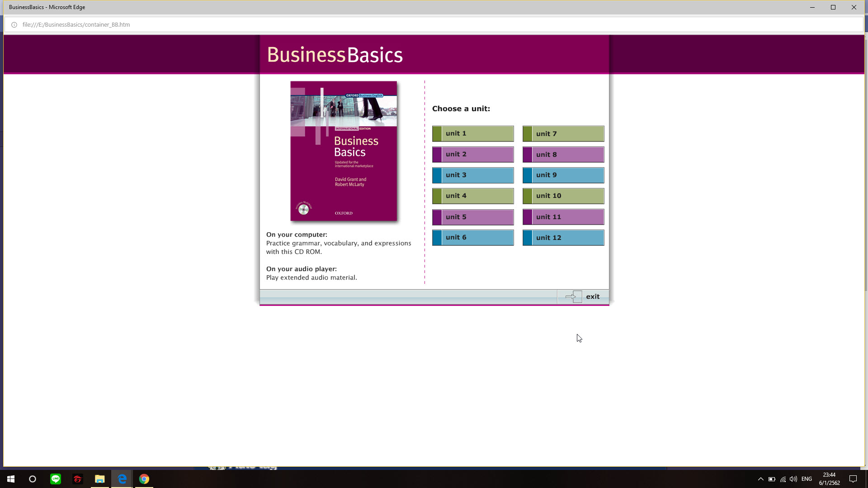This screenshot has height=488, width=868.
Task: Open Google Chrome from taskbar
Action: coord(144,479)
